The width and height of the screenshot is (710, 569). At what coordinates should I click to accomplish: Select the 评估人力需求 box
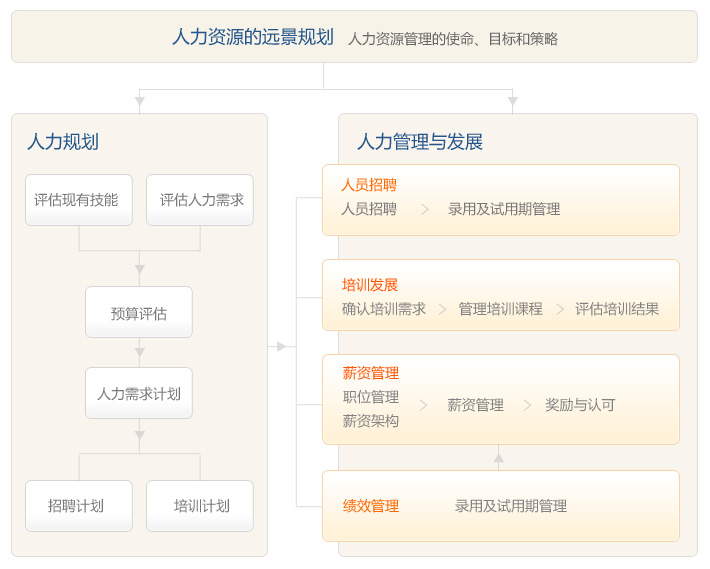pos(200,200)
